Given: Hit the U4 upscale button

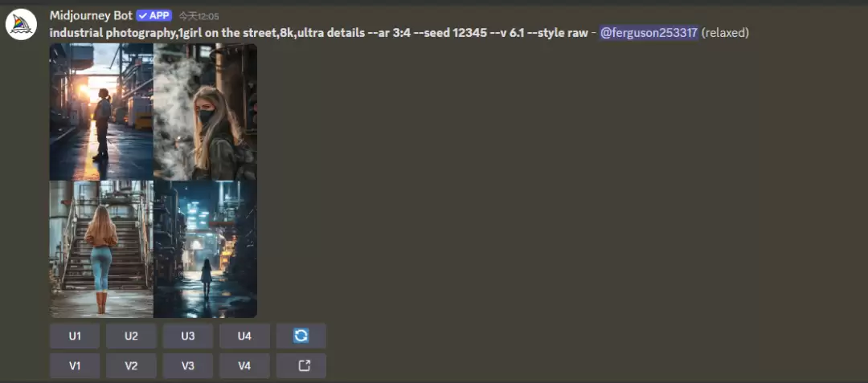Looking at the screenshot, I should (244, 336).
